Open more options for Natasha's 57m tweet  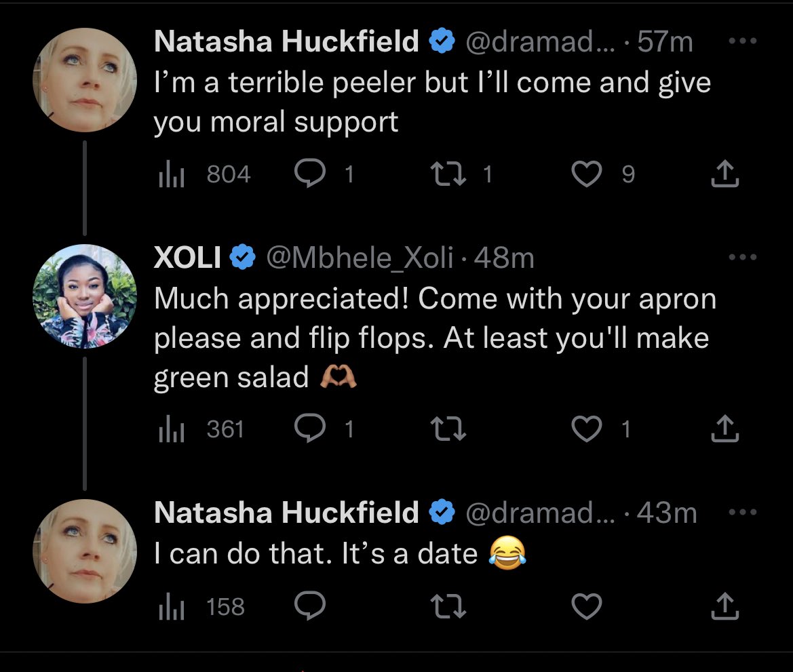[x=742, y=41]
